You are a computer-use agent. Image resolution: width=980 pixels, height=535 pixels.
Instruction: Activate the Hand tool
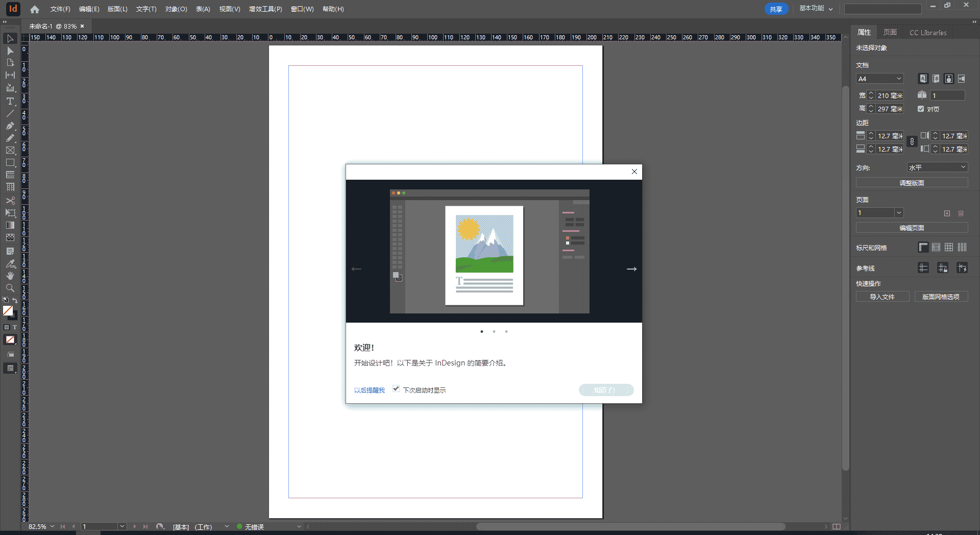[10, 276]
